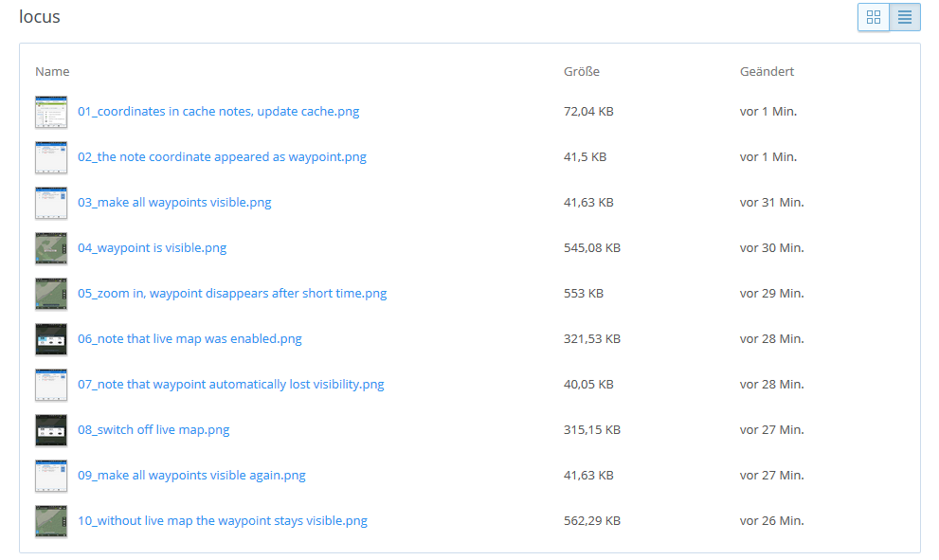Sort files by Name column header
Viewport: 939px width, 560px height.
point(52,72)
